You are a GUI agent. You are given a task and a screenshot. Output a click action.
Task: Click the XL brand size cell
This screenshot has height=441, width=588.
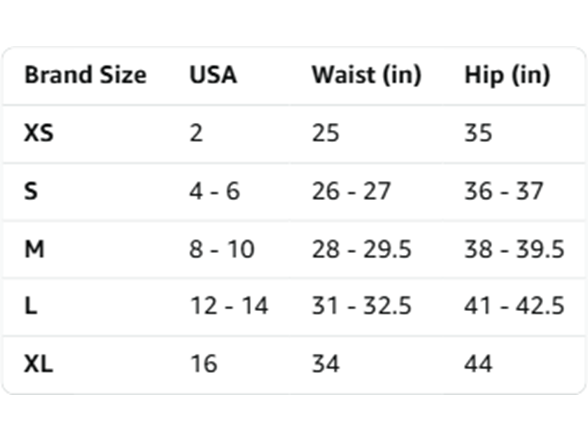click(39, 364)
